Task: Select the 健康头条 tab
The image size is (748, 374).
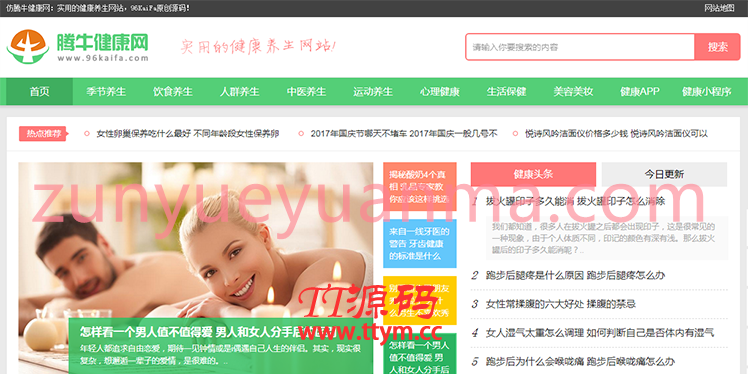Action: point(533,174)
